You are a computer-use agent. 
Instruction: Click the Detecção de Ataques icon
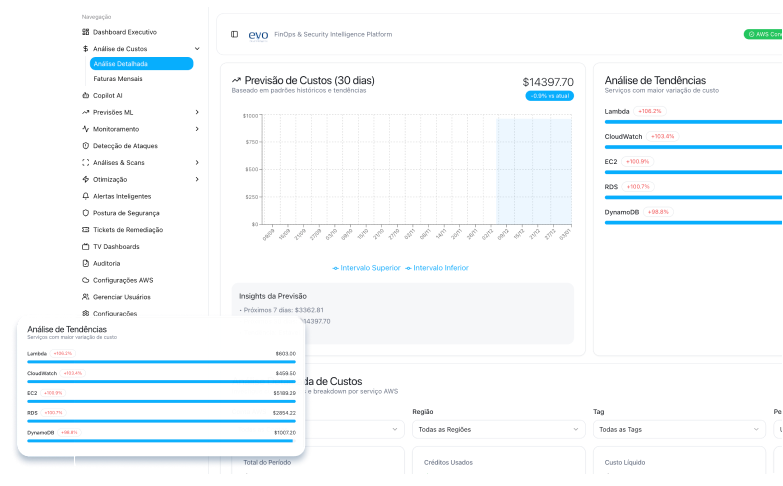pyautogui.click(x=85, y=146)
